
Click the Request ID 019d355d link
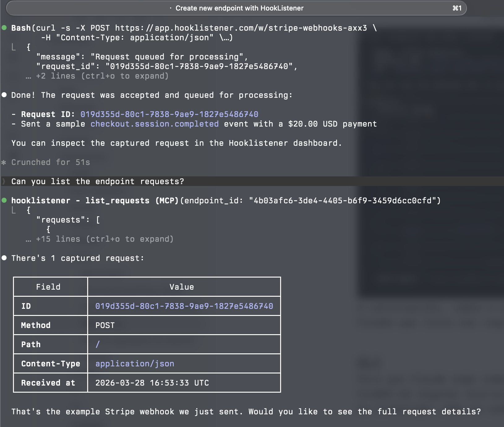169,114
